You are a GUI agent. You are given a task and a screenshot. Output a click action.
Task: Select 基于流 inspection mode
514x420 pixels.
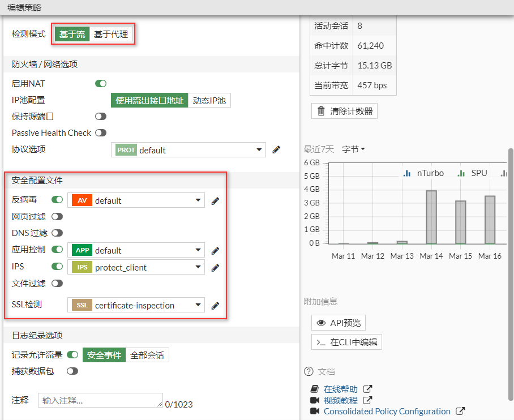pyautogui.click(x=72, y=34)
